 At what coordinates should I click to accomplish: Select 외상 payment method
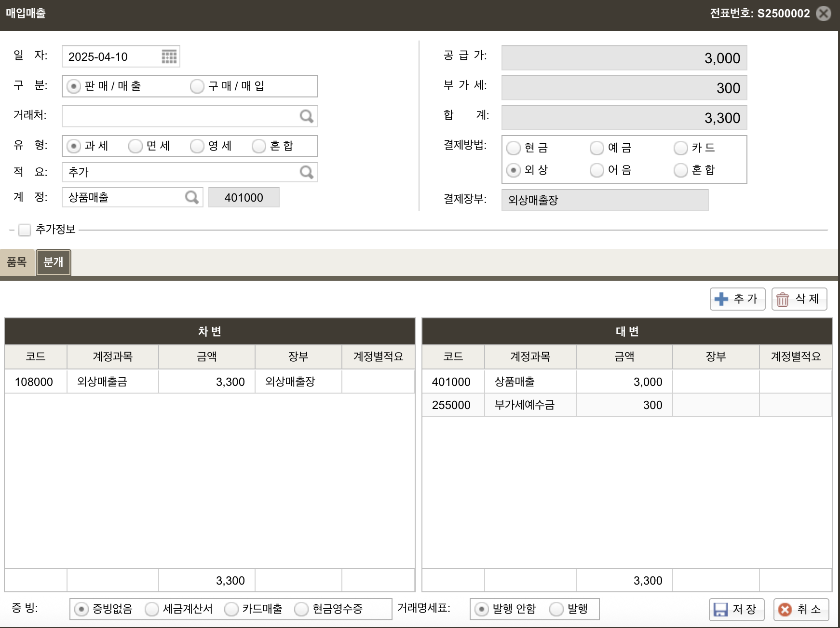[514, 170]
